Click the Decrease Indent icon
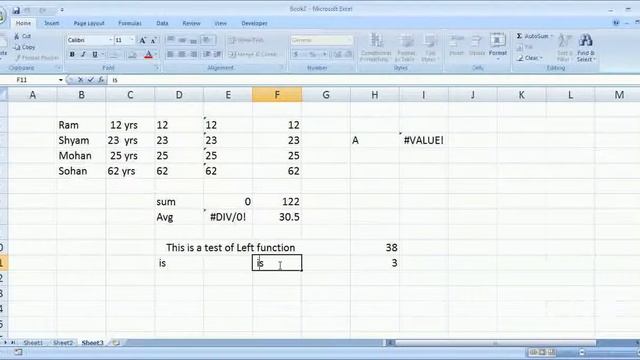The width and height of the screenshot is (640, 360). 207,54
